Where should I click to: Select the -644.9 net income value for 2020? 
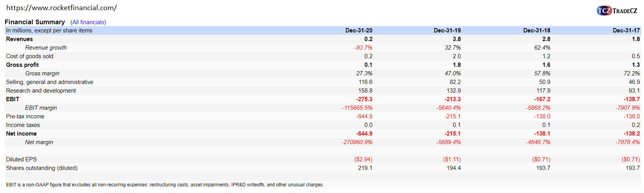pos(364,134)
